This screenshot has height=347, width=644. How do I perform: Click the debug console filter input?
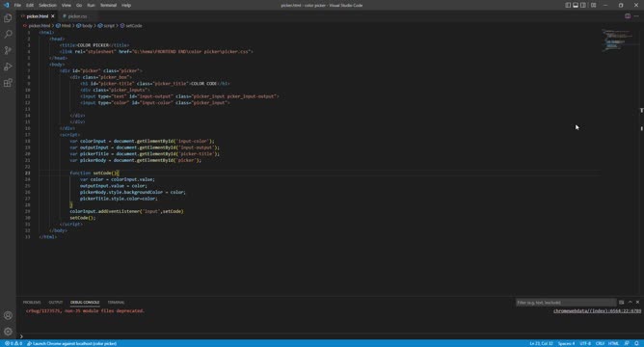(566, 303)
